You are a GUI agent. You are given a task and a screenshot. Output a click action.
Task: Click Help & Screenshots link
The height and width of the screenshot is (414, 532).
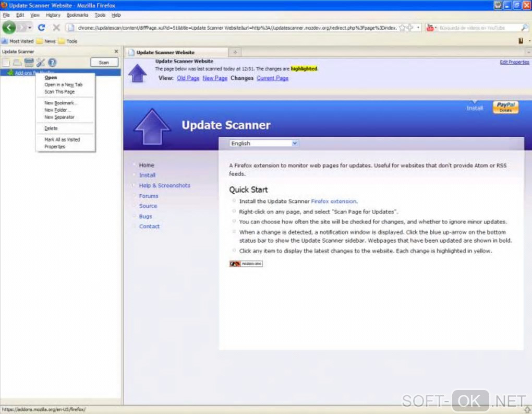coord(164,185)
